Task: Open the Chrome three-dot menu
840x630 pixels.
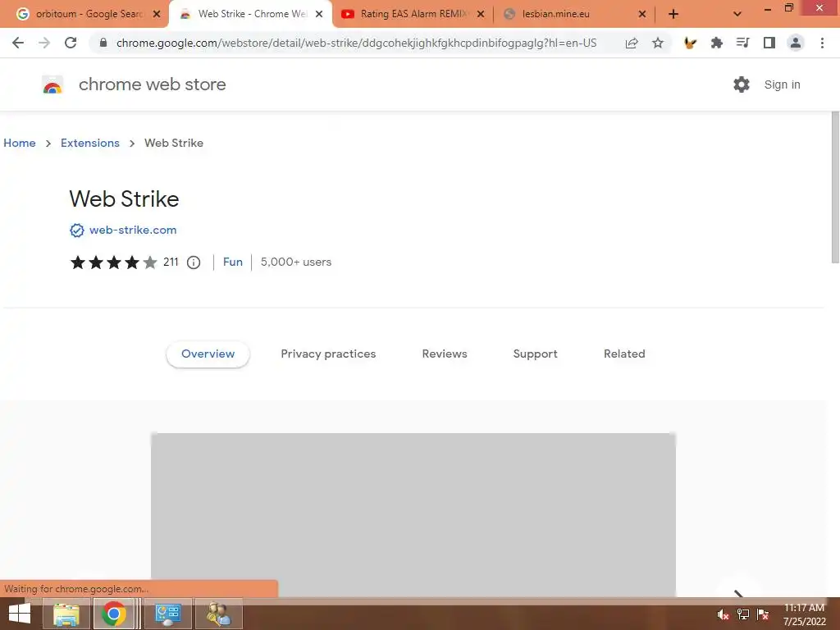Action: tap(822, 43)
